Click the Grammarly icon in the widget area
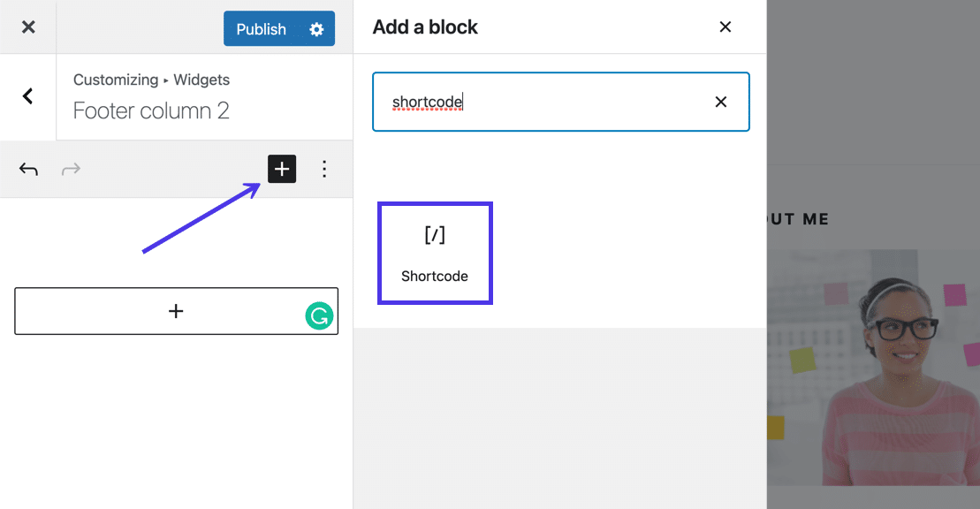The width and height of the screenshot is (980, 509). pos(319,315)
